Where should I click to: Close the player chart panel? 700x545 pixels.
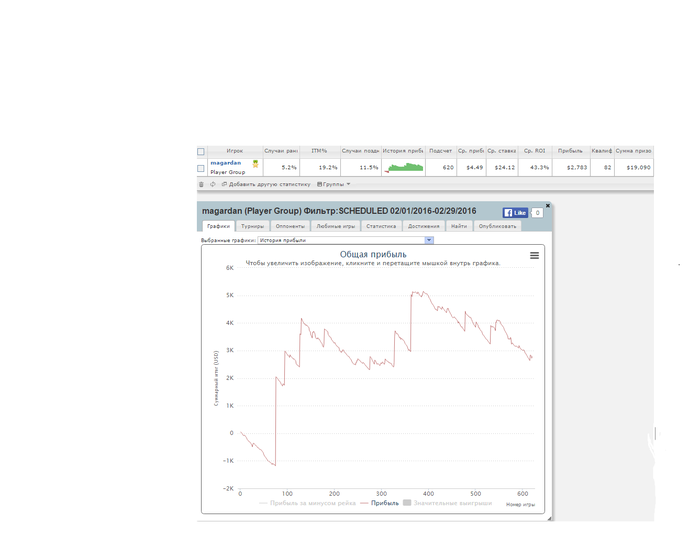pyautogui.click(x=548, y=204)
